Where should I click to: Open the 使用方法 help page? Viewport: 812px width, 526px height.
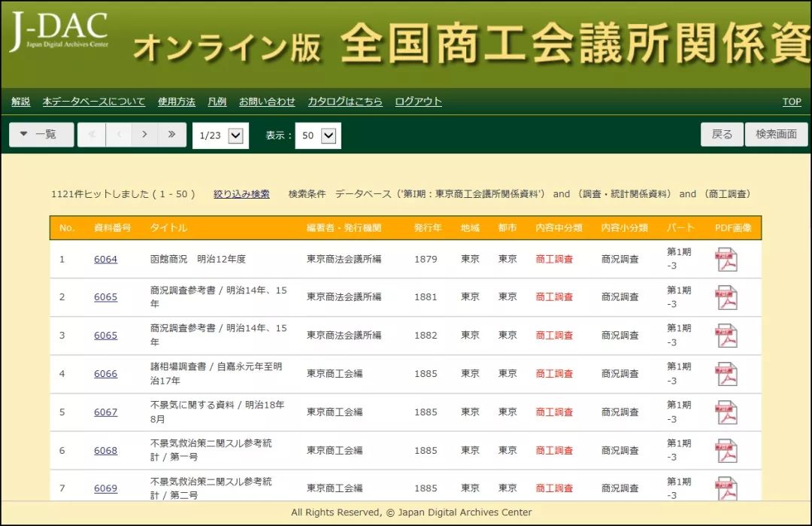pyautogui.click(x=176, y=102)
